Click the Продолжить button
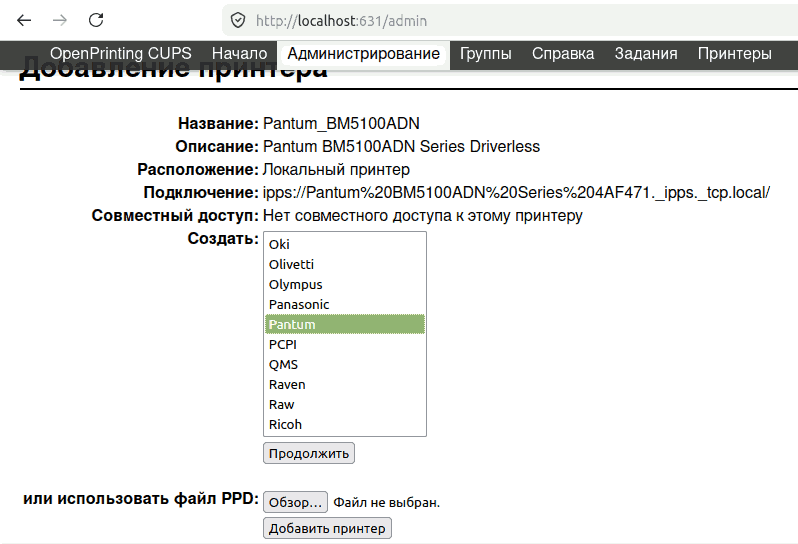 [309, 453]
